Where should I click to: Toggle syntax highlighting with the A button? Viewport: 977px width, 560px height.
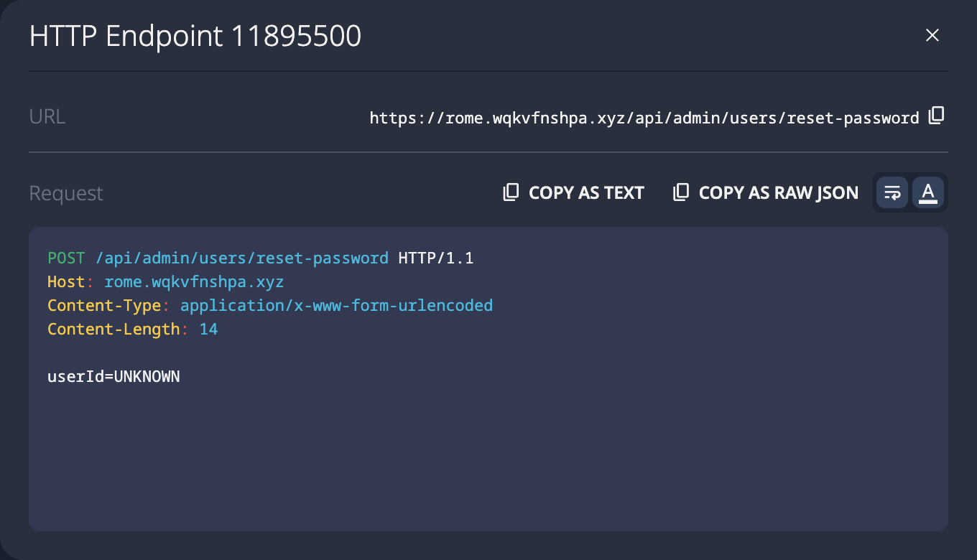[928, 192]
